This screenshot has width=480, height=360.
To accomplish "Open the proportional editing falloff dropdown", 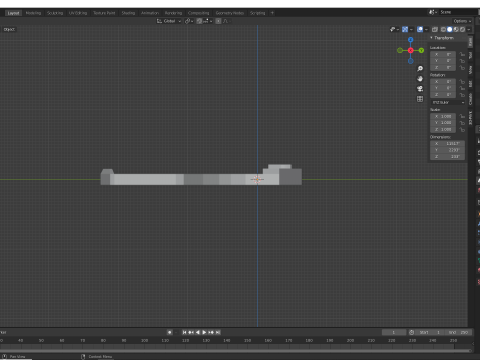I will [x=226, y=21].
